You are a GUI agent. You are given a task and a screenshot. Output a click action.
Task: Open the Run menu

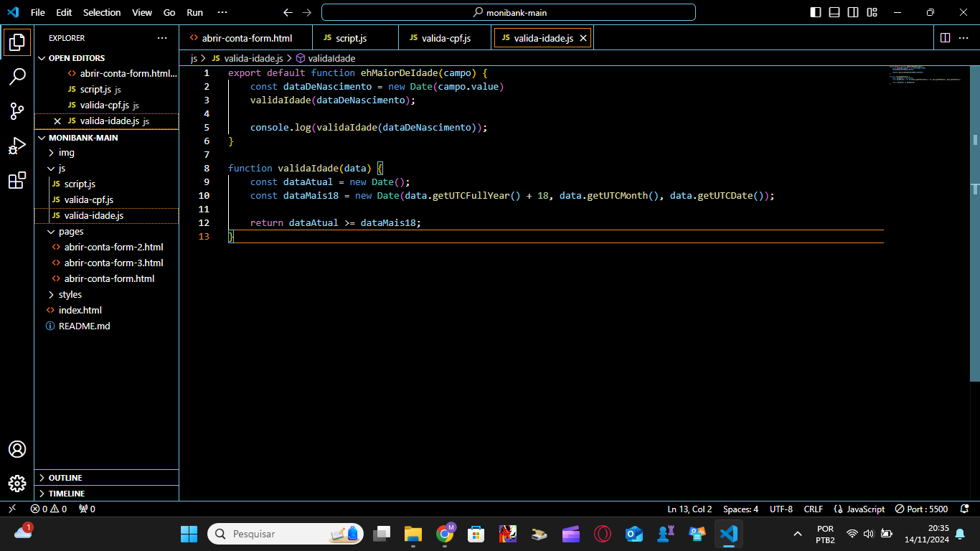click(x=194, y=12)
